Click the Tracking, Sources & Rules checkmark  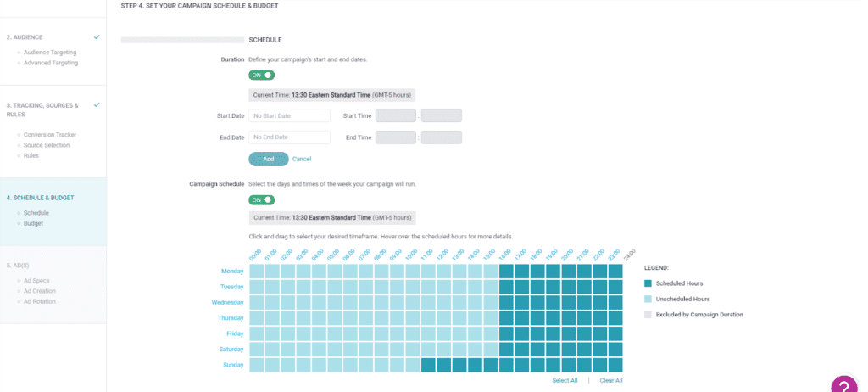pos(97,105)
